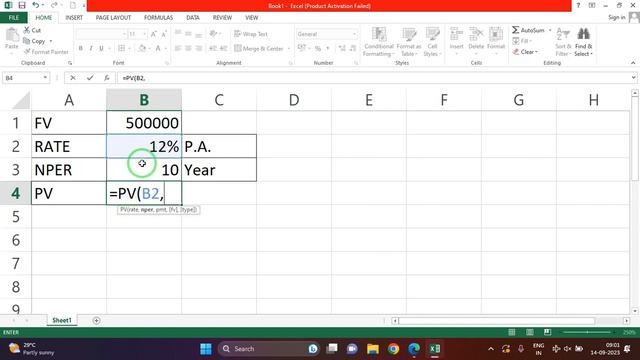The height and width of the screenshot is (360, 640).
Task: Click the Select All corner triangle
Action: click(x=20, y=100)
